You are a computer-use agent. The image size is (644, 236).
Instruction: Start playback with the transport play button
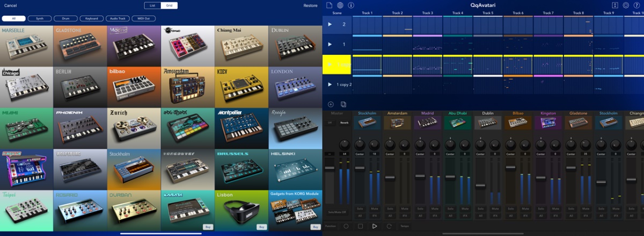(x=375, y=226)
